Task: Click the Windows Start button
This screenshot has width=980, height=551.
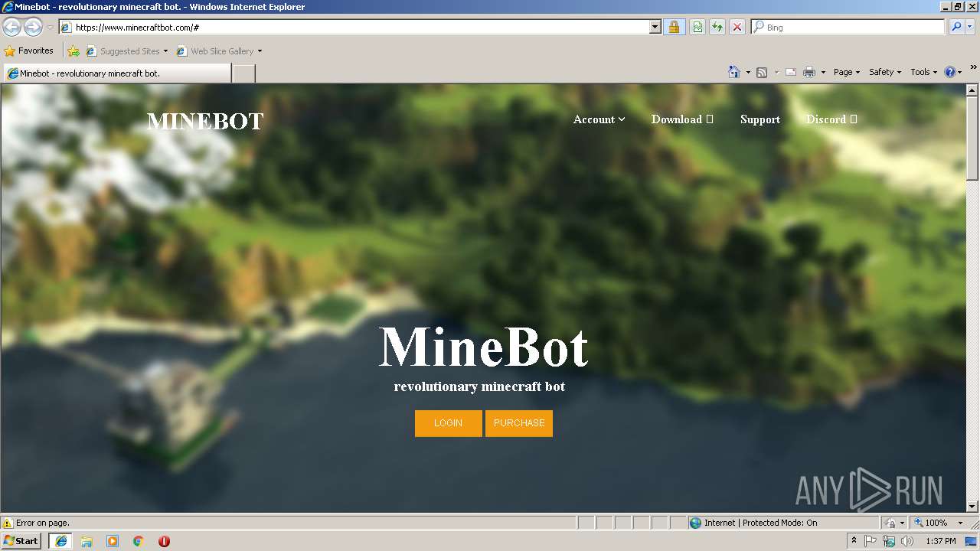Action: (21, 541)
